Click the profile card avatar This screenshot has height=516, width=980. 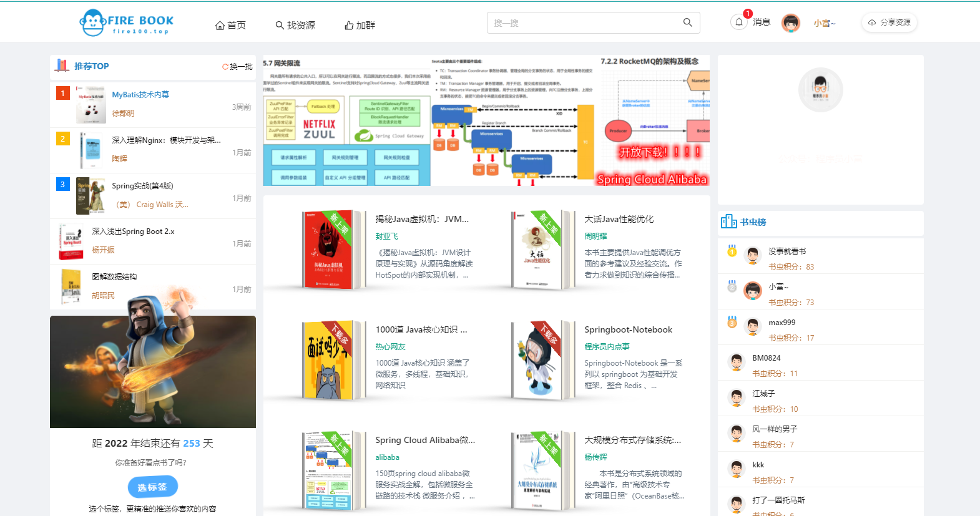tap(821, 90)
